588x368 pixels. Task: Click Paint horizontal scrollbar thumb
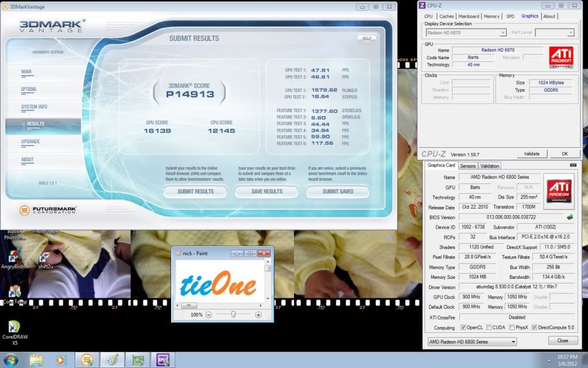(189, 305)
